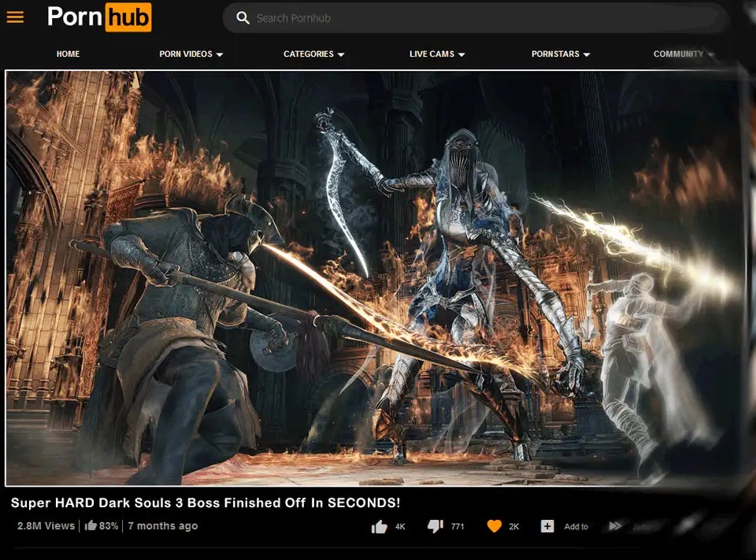Image resolution: width=756 pixels, height=560 pixels.
Task: Click the plus icon next to Add to
Action: (547, 526)
